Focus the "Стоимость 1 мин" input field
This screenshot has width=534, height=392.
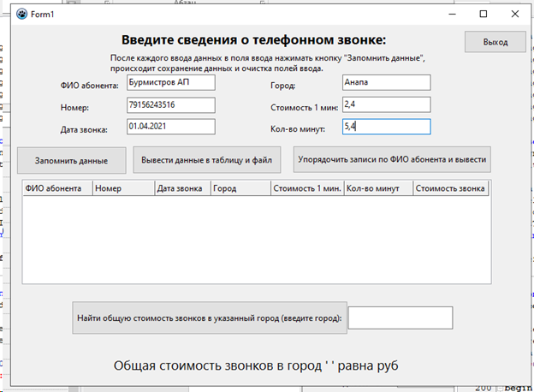tap(384, 104)
